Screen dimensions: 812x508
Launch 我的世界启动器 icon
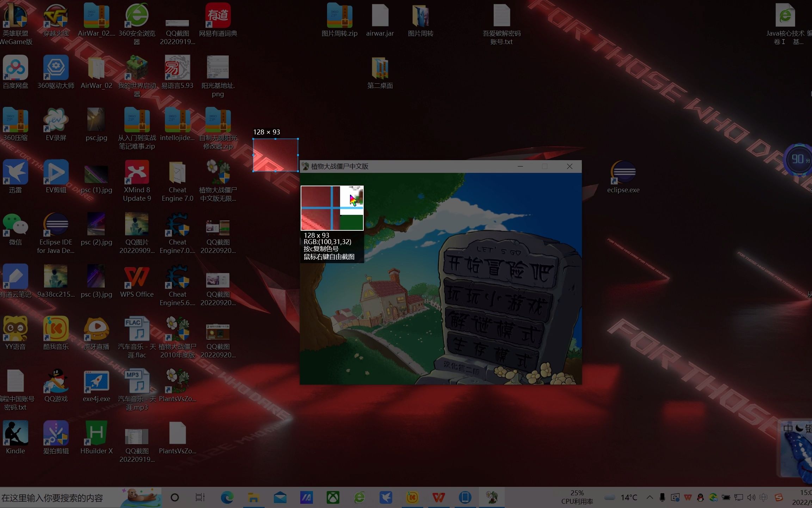pos(137,75)
